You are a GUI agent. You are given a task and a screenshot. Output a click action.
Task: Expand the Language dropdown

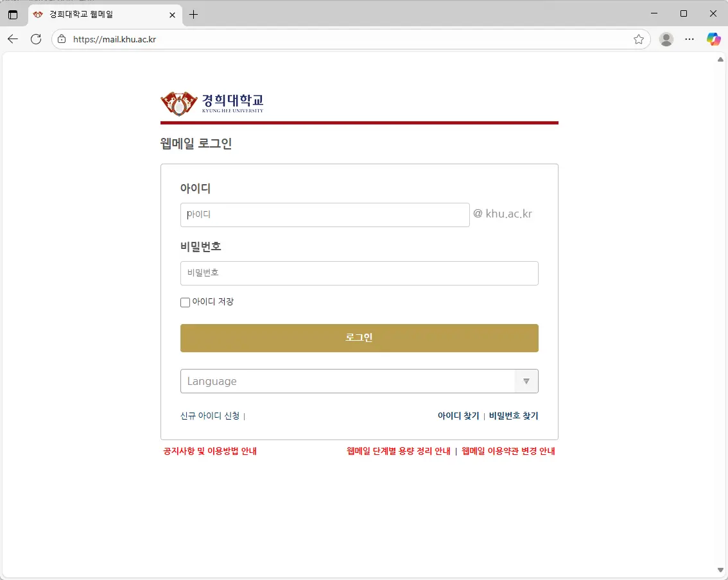pos(347,381)
